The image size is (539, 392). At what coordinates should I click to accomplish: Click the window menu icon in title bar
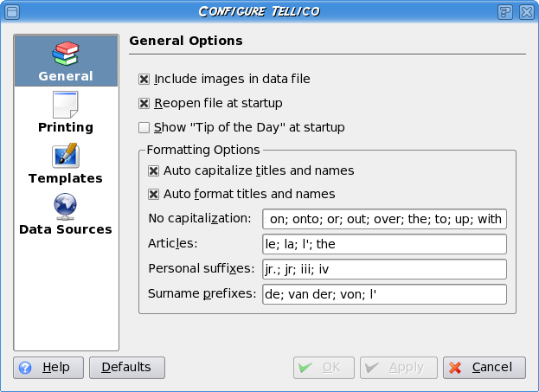pyautogui.click(x=12, y=12)
